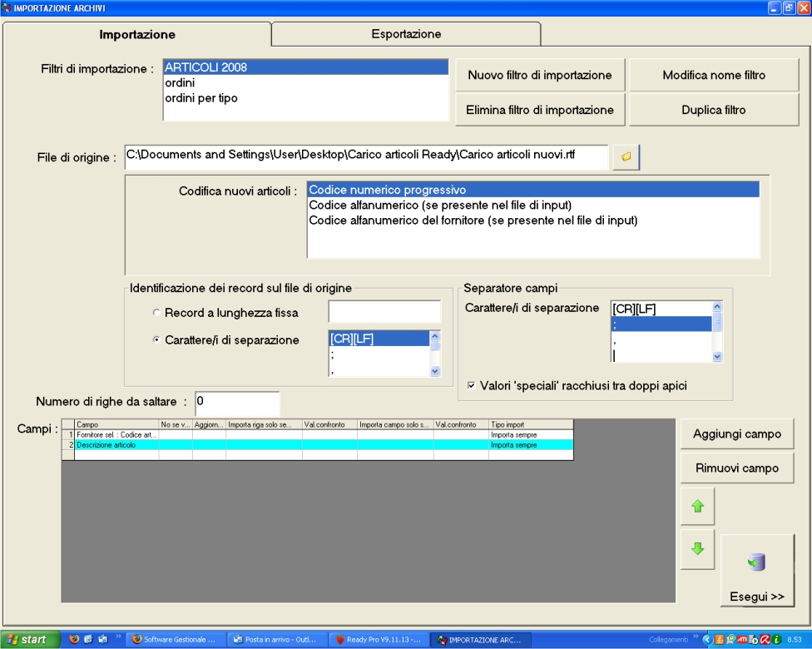Click the 'Aggiorn...' column header
Screen dimensions: 812x649
pyautogui.click(x=209, y=424)
